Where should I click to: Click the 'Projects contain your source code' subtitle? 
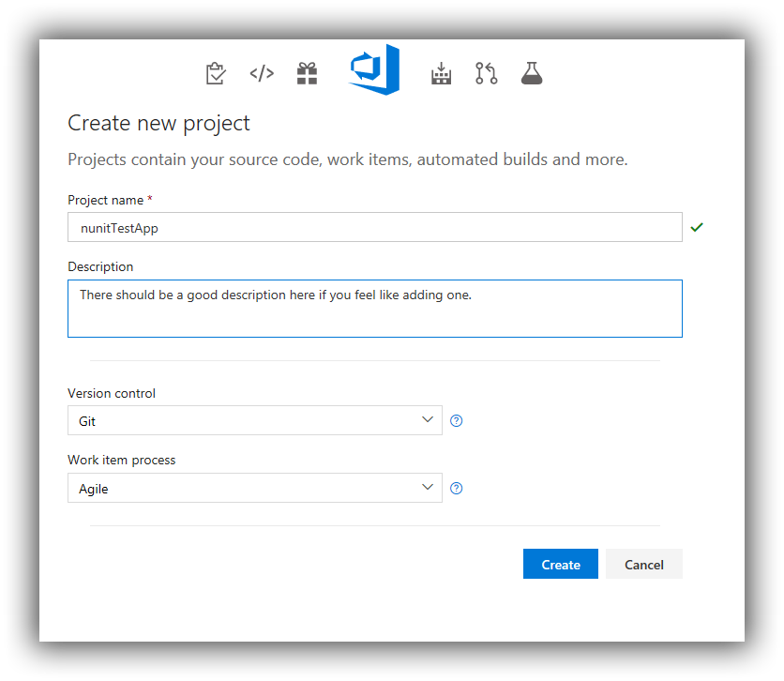tap(348, 159)
